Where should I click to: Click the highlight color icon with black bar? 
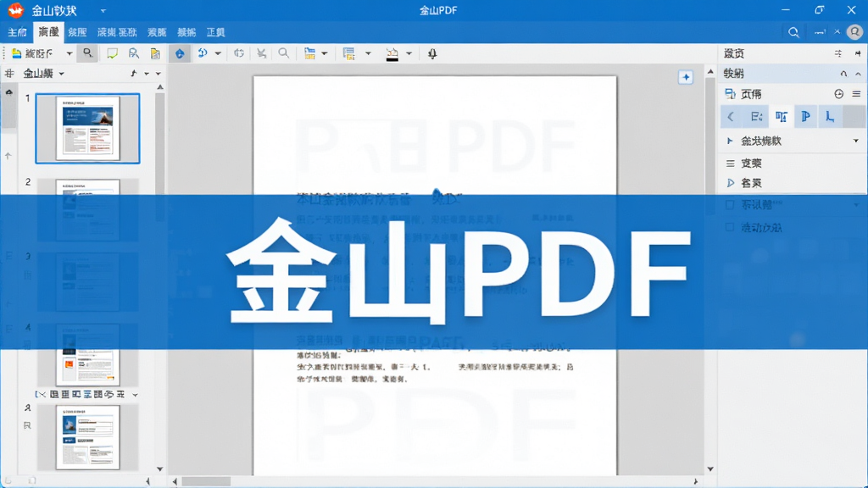(x=392, y=53)
